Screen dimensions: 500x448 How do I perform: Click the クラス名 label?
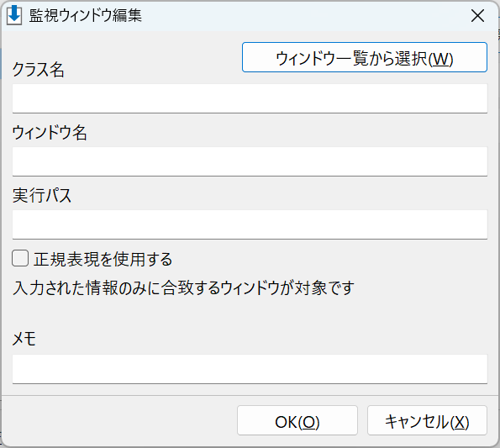click(38, 69)
